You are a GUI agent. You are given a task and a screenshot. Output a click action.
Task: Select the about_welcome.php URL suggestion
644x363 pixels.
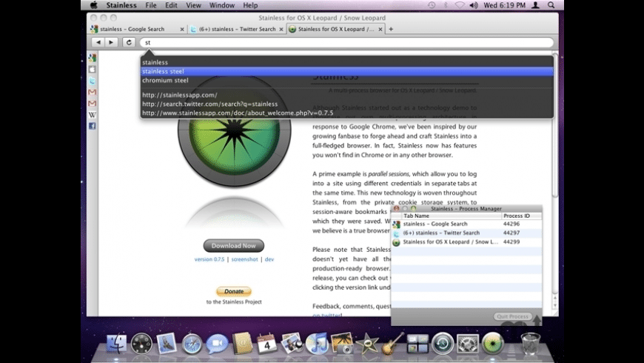tap(347, 113)
